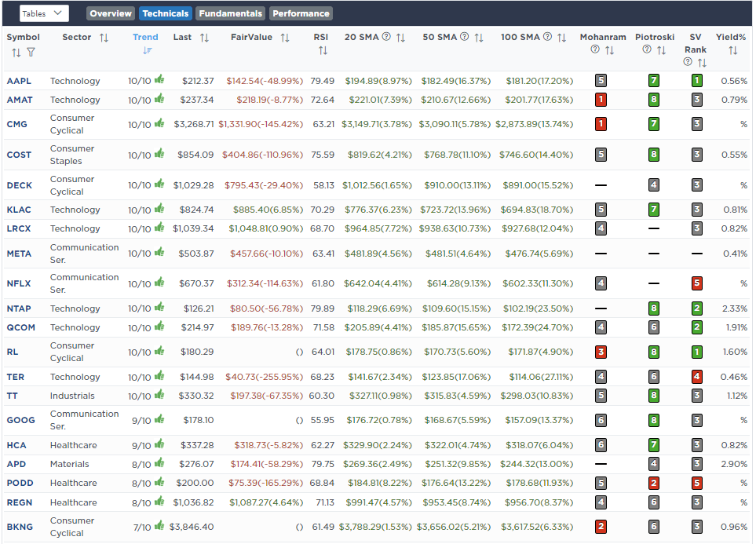Open the META symbol link
Viewport: 756px width, 544px height.
click(x=19, y=254)
